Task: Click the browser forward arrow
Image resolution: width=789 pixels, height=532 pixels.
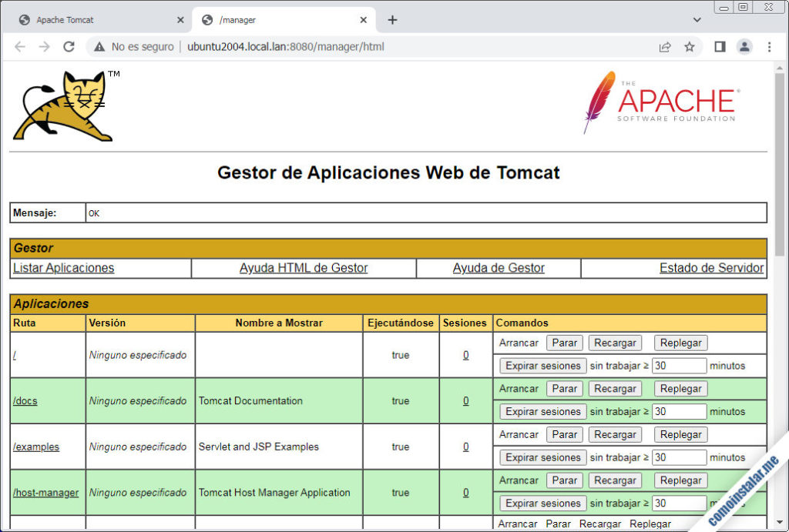Action: (x=45, y=46)
